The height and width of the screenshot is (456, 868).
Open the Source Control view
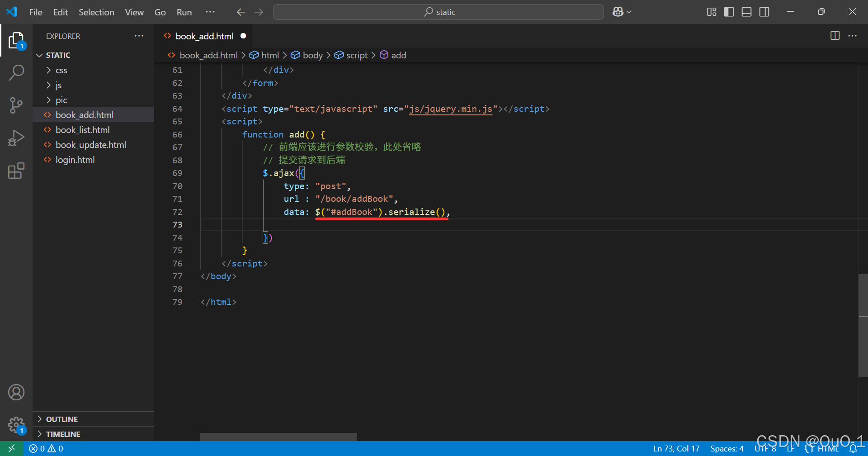point(16,105)
